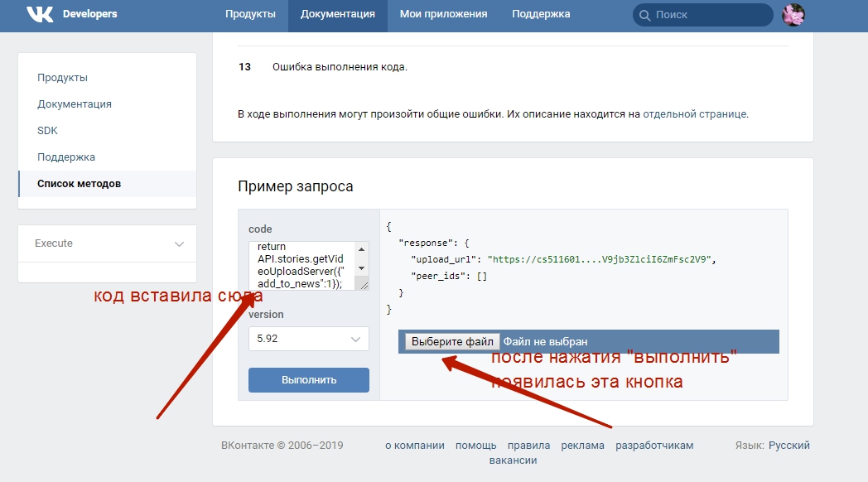This screenshot has height=482, width=868.
Task: Focus the Поиск search field
Action: click(702, 15)
